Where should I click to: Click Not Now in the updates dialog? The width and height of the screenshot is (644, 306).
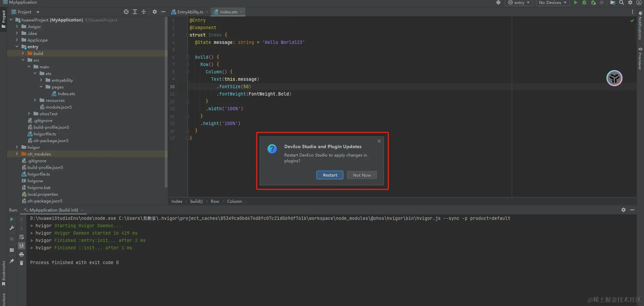[x=362, y=175]
